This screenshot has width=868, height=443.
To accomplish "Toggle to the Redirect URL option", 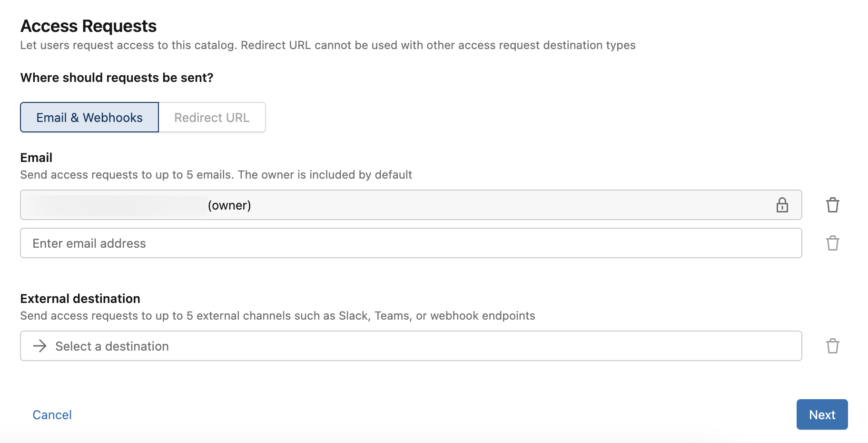I will (212, 117).
